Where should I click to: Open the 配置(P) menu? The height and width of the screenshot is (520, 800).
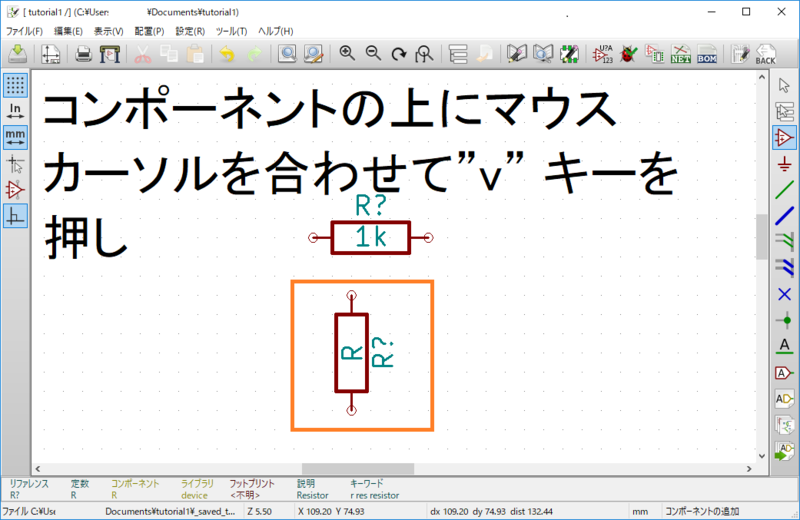coord(149,31)
